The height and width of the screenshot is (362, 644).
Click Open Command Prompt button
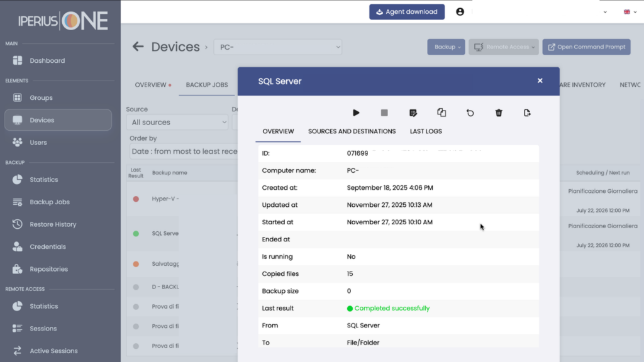point(587,47)
